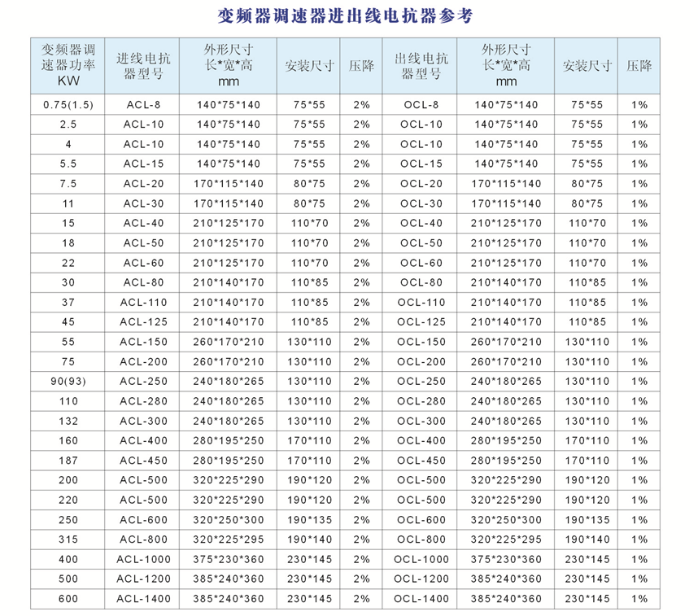Select the OCL-150 model cell
698x616 pixels.
(421, 342)
